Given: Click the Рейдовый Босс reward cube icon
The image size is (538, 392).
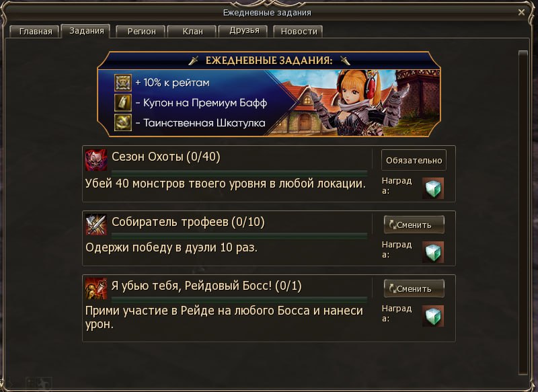Looking at the screenshot, I should (432, 316).
